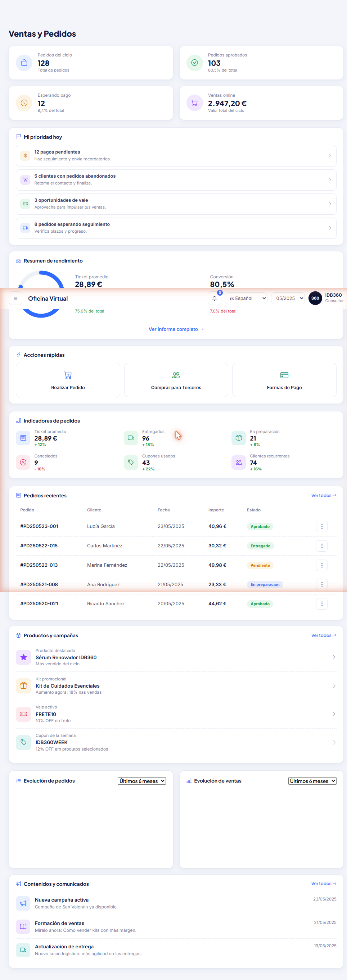Open the 05/2025 cycle dropdown
The height and width of the screenshot is (980, 347).
coord(288,298)
